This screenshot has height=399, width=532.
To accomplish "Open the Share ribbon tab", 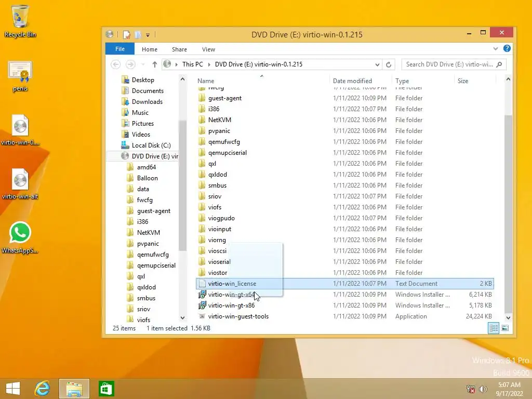I will pyautogui.click(x=179, y=49).
